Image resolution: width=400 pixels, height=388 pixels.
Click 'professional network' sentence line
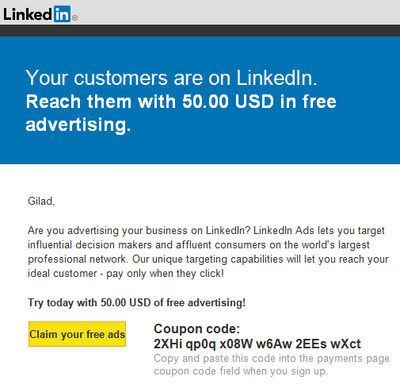coord(208,259)
